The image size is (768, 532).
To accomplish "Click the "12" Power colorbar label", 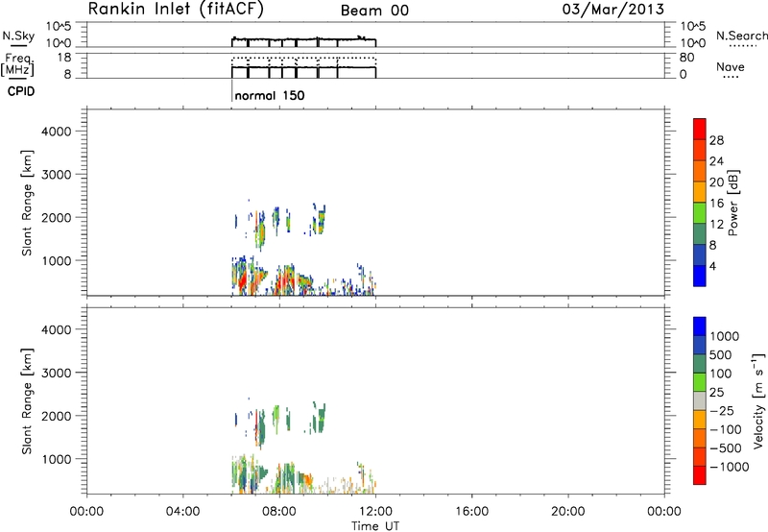I will pos(716,225).
